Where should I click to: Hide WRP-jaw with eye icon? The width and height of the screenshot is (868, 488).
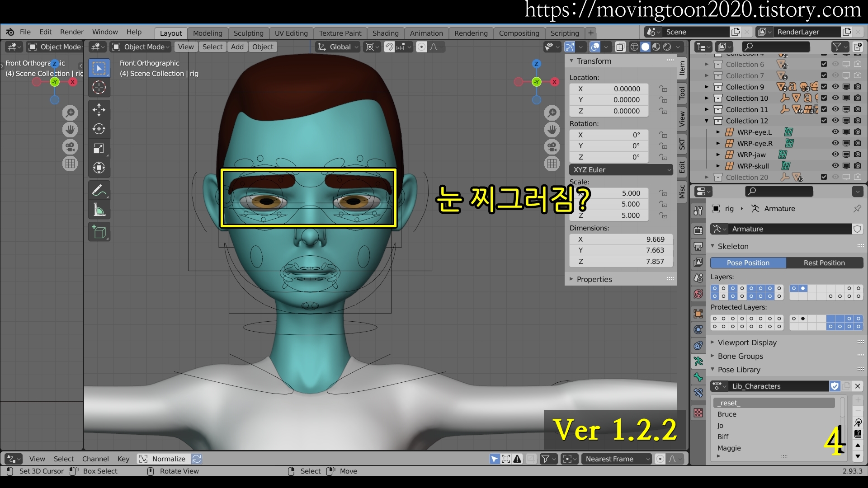click(835, 155)
